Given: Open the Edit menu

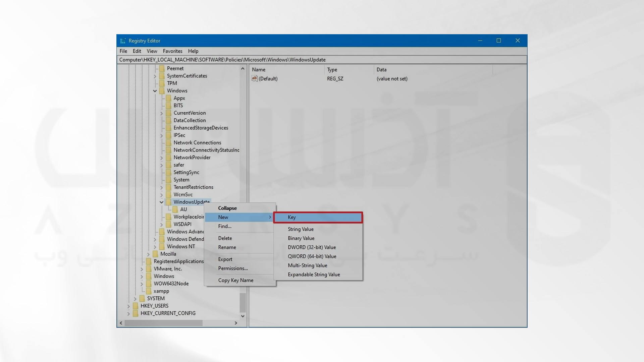Looking at the screenshot, I should tap(137, 51).
